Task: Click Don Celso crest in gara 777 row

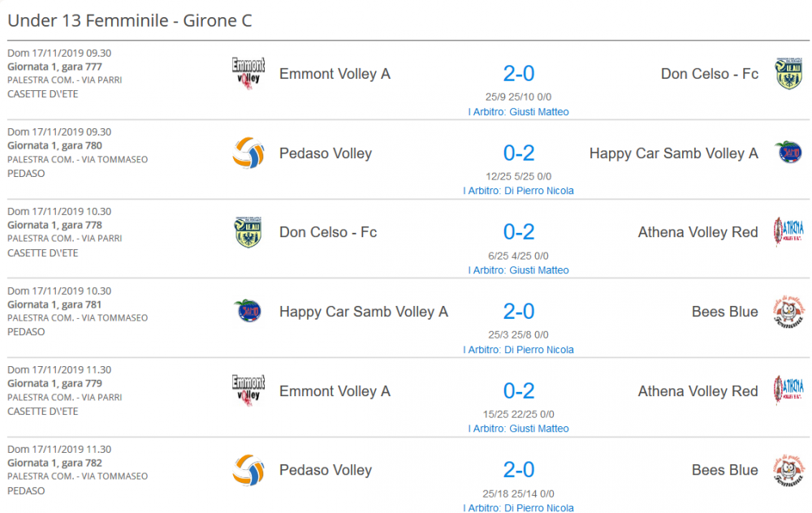Action: pos(788,74)
